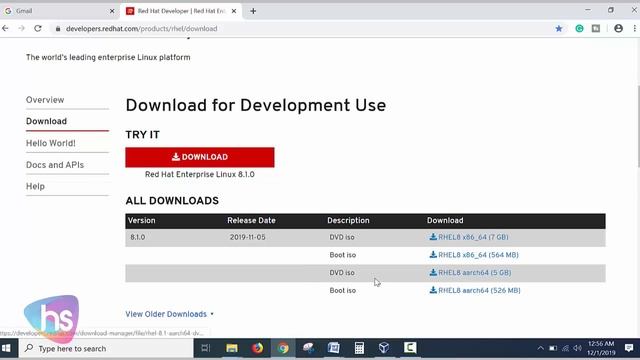
Task: Click the 8.1.0 version cell
Action: coord(138,237)
